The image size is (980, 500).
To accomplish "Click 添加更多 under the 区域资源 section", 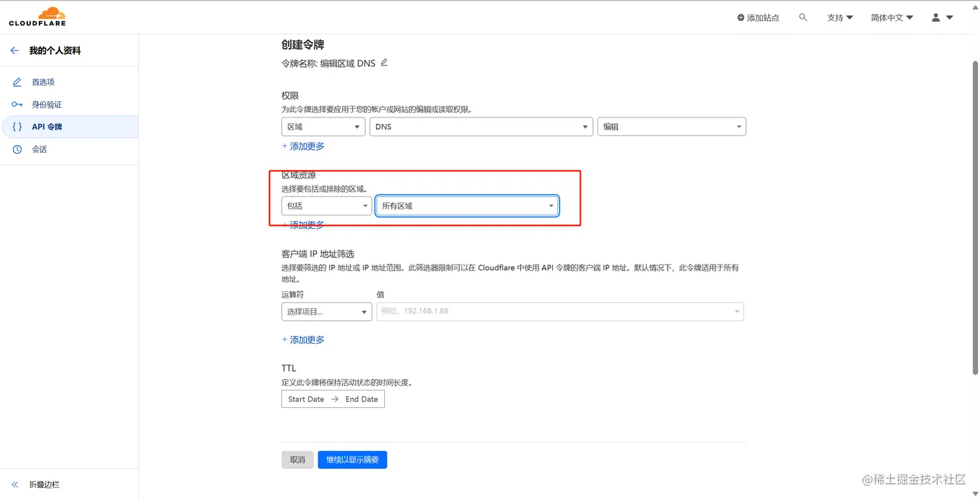I will pos(303,225).
